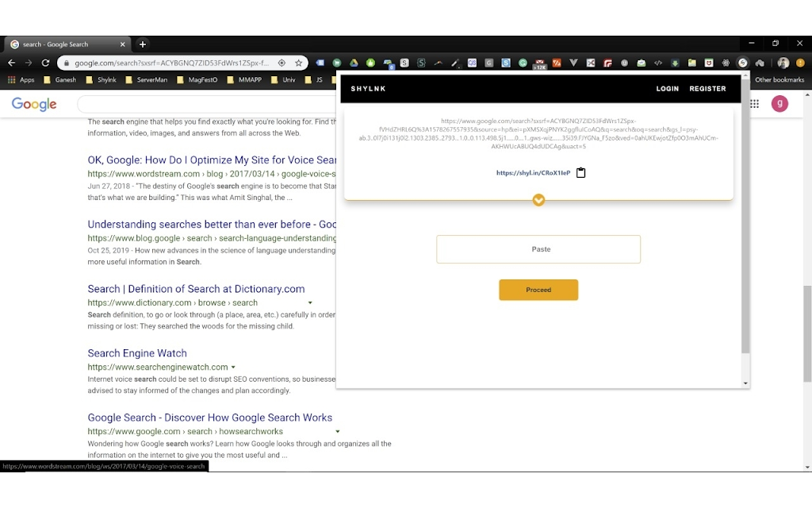
Task: Open the Gmail extension showing >12K
Action: click(539, 63)
